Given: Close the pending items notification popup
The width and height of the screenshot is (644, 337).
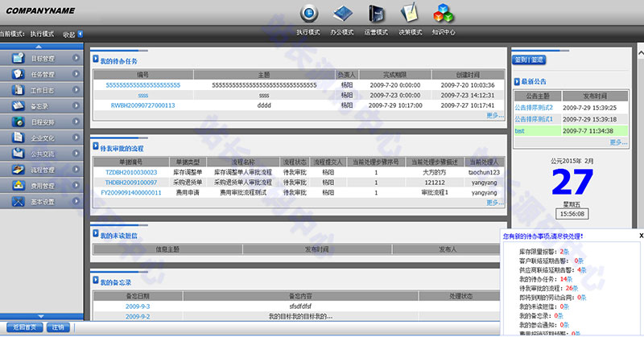Looking at the screenshot, I should click(641, 236).
